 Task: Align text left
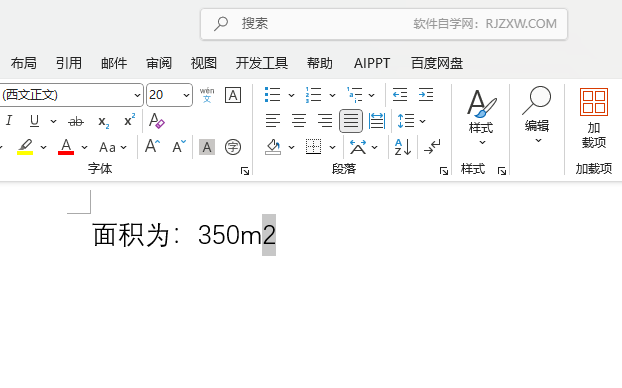273,121
